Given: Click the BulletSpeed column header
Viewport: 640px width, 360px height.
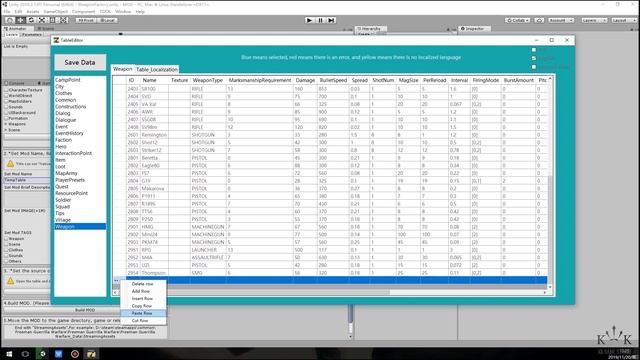Looking at the screenshot, I should [x=333, y=80].
